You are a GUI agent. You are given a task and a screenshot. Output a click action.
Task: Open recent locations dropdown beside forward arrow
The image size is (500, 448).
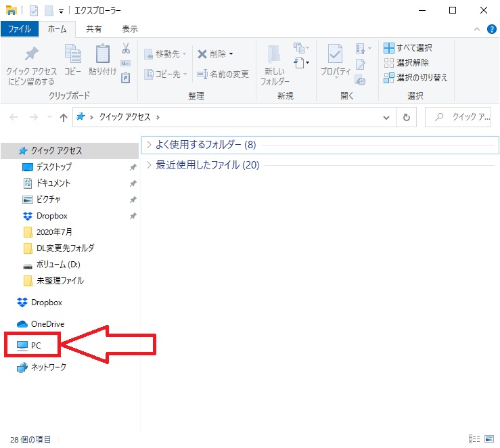(49, 117)
